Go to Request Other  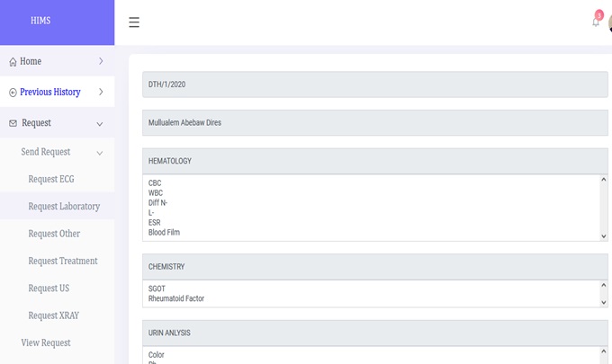[x=54, y=234]
